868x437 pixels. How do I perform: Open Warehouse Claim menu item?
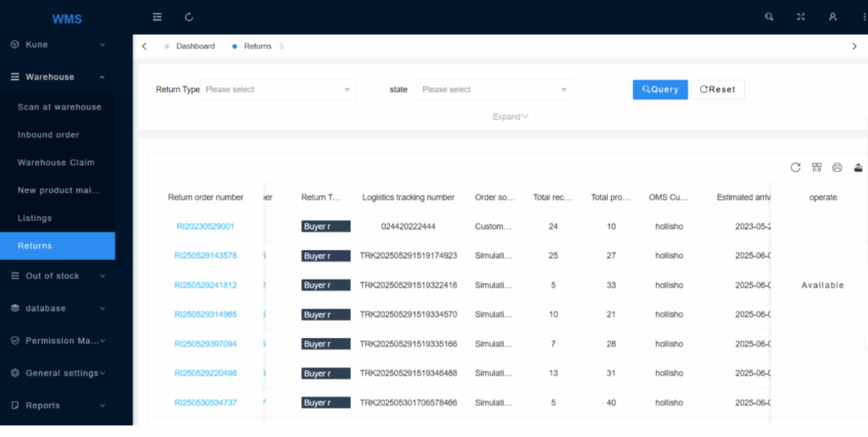point(56,162)
